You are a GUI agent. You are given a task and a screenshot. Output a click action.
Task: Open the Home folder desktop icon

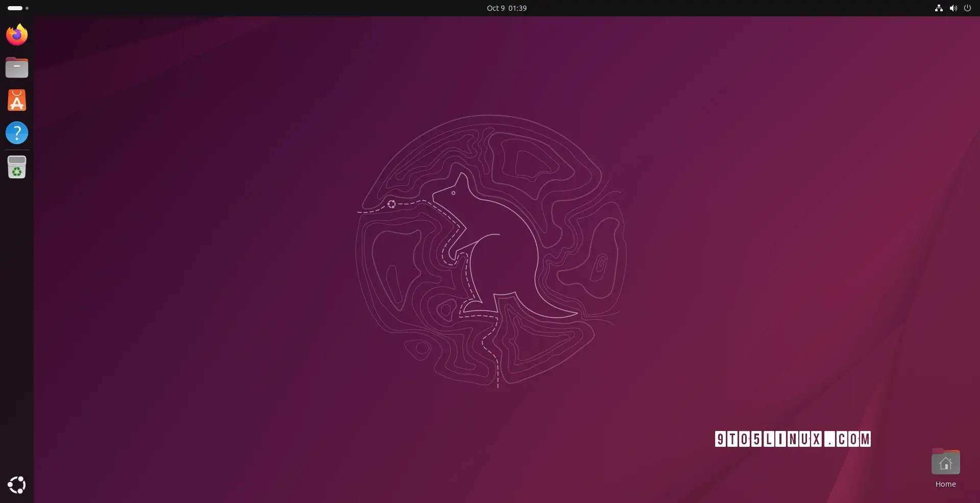[x=945, y=463]
